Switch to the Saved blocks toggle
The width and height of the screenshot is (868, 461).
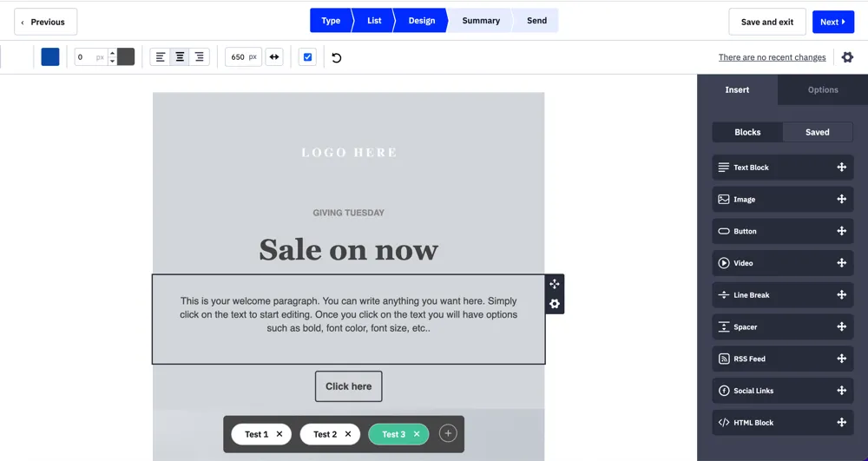pos(817,132)
